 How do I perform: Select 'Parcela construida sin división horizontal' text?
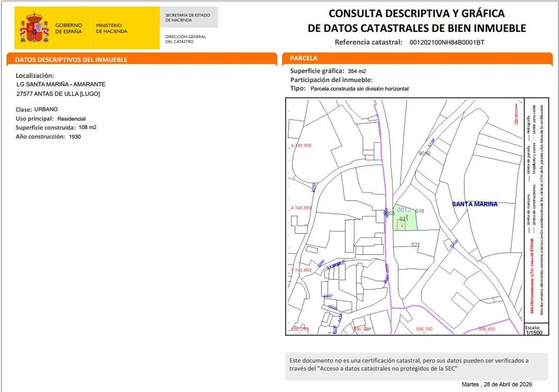[360, 89]
